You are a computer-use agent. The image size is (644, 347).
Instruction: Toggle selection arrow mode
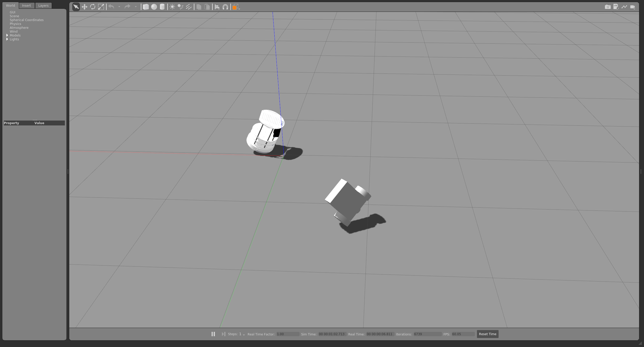click(76, 7)
